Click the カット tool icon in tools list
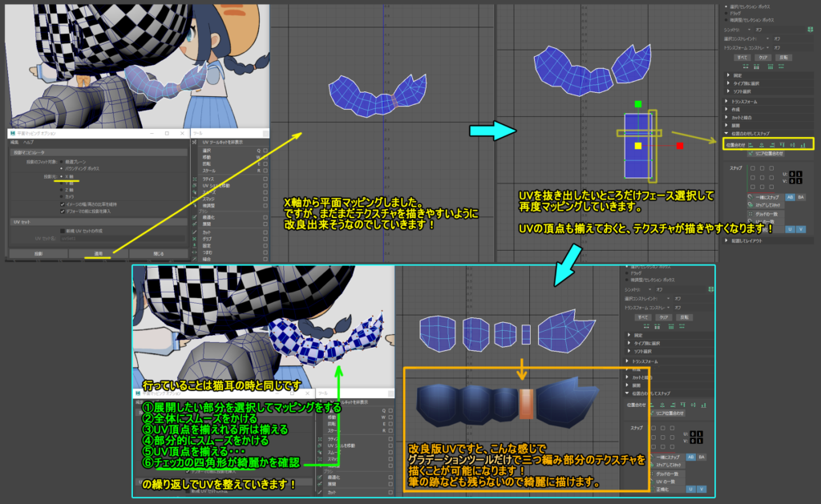This screenshot has width=821, height=504. click(x=195, y=232)
